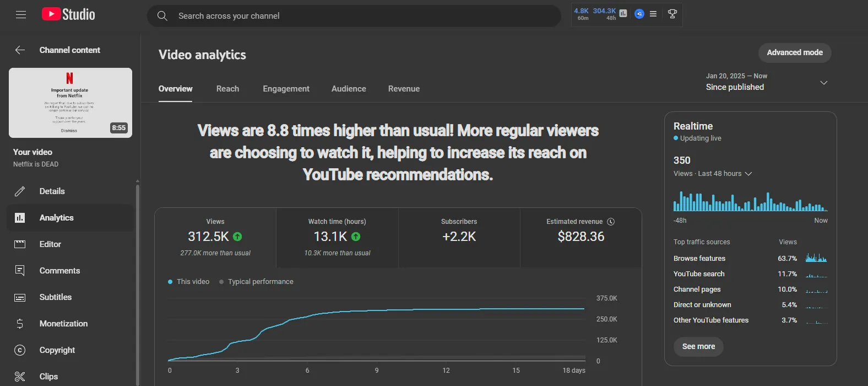Click the Editor film icon
The height and width of the screenshot is (386, 868).
(x=20, y=244)
